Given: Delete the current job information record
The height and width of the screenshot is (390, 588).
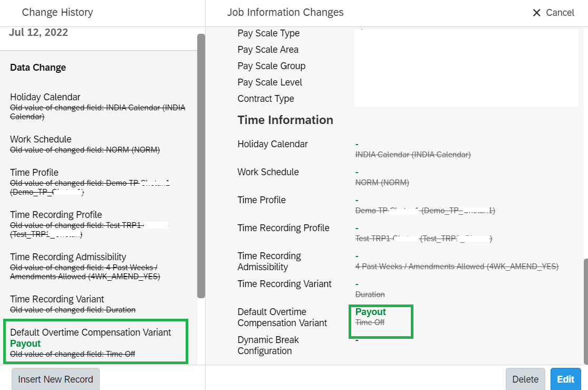Looking at the screenshot, I should pyautogui.click(x=525, y=379).
